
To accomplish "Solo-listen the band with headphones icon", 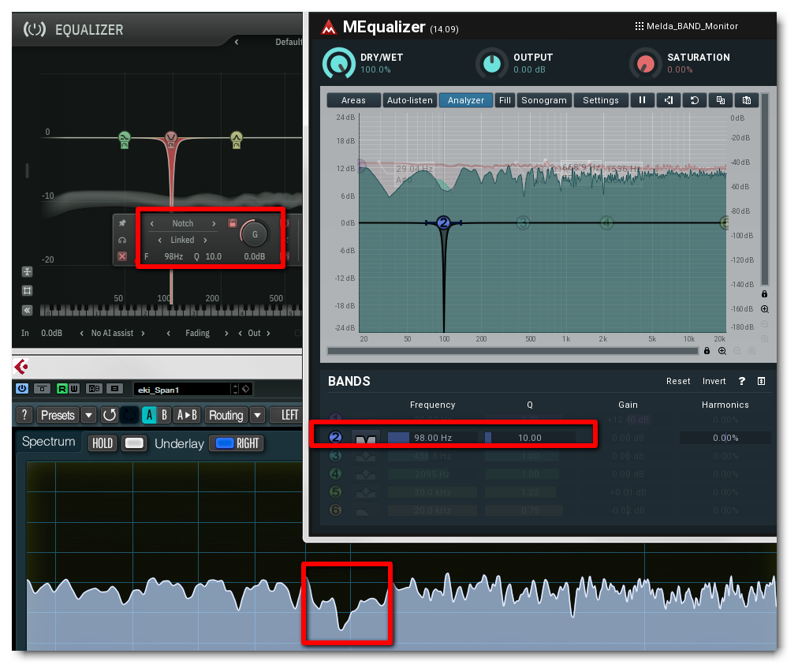I will click(x=122, y=241).
